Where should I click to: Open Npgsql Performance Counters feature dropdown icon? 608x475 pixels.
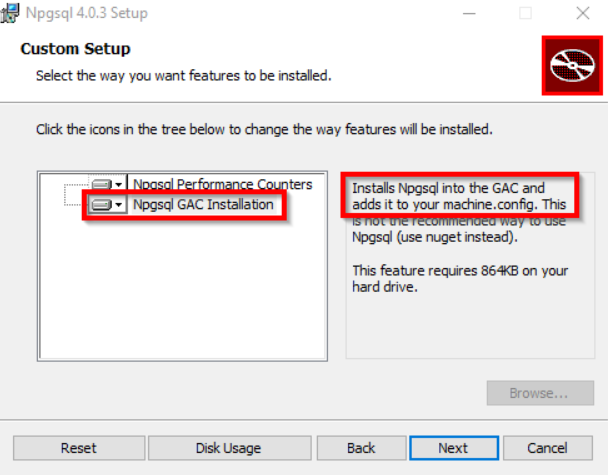(107, 183)
